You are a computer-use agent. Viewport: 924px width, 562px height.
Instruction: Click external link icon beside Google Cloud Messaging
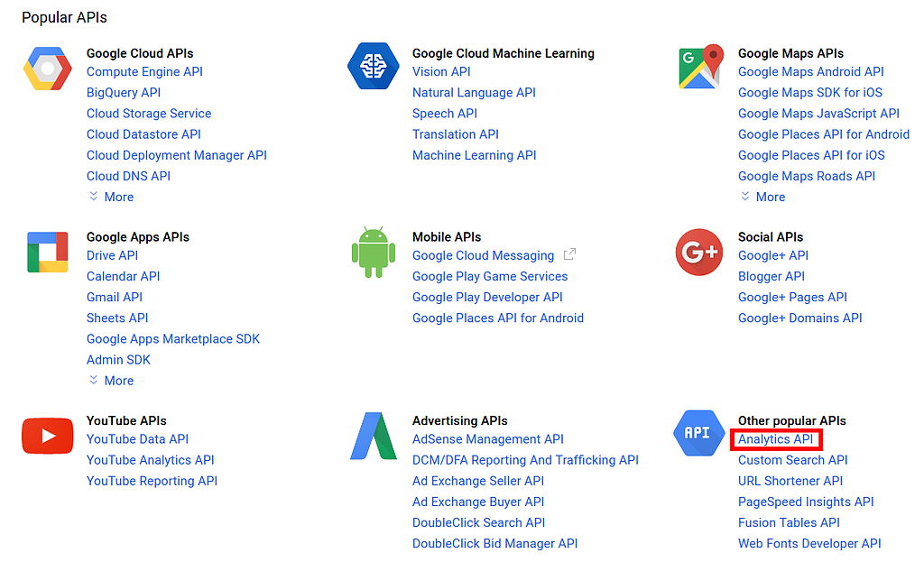pyautogui.click(x=569, y=255)
